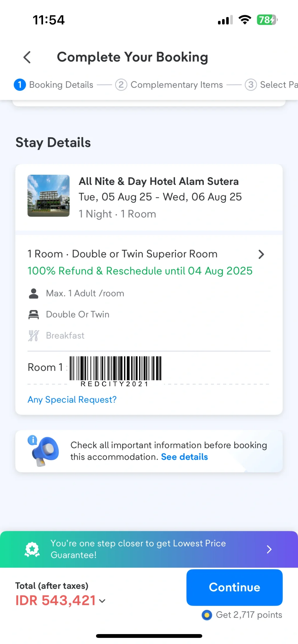Viewport: 298px width, 644px height.
Task: Go to step 3 Select Payment
Action: 272,85
